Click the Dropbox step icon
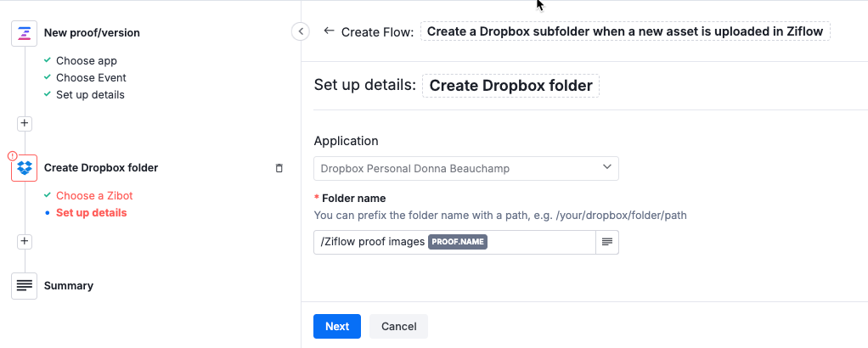Viewport: 868px width, 348px height. [x=25, y=168]
